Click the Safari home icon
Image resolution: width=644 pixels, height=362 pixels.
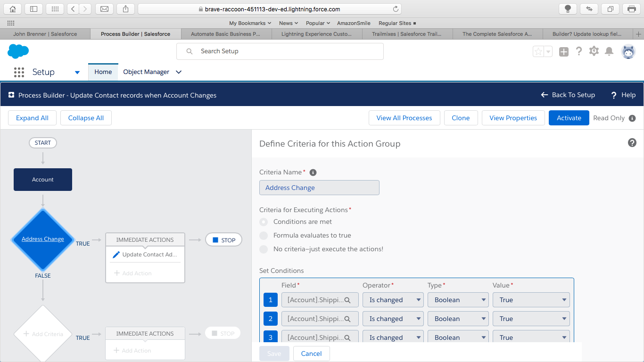click(x=13, y=9)
